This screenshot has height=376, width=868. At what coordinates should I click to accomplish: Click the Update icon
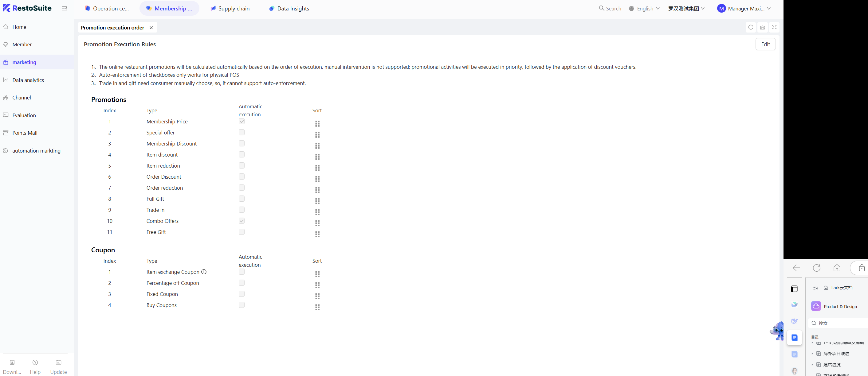(x=58, y=362)
